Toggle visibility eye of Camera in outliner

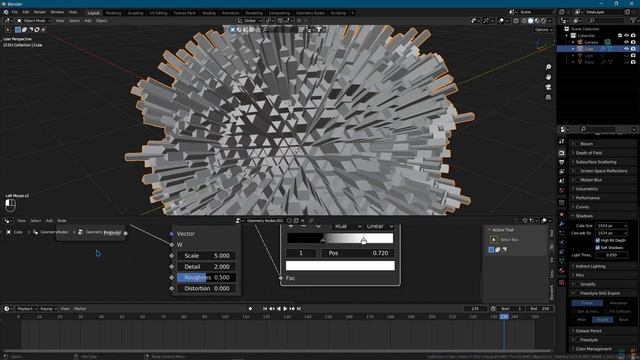point(626,42)
